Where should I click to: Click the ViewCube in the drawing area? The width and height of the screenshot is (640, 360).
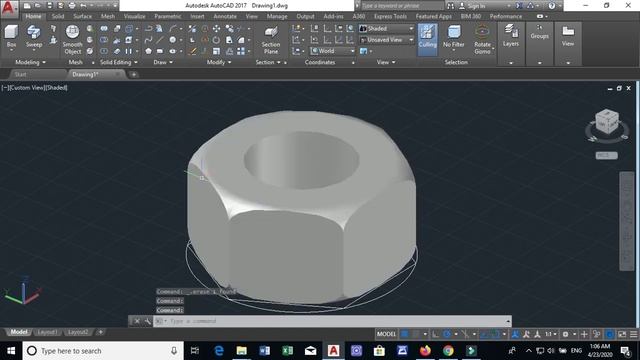point(607,122)
